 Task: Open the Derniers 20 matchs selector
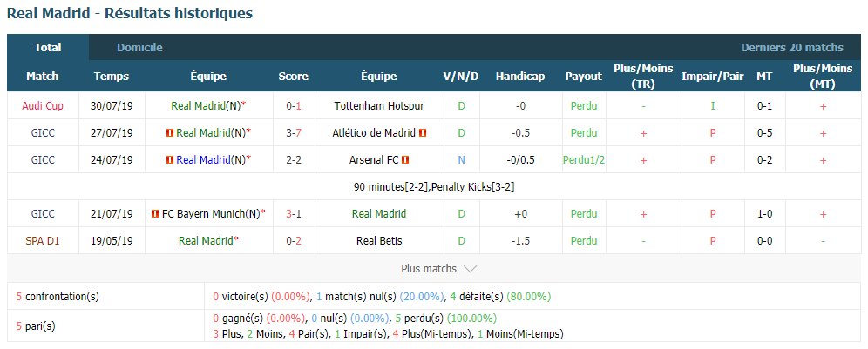tap(792, 48)
